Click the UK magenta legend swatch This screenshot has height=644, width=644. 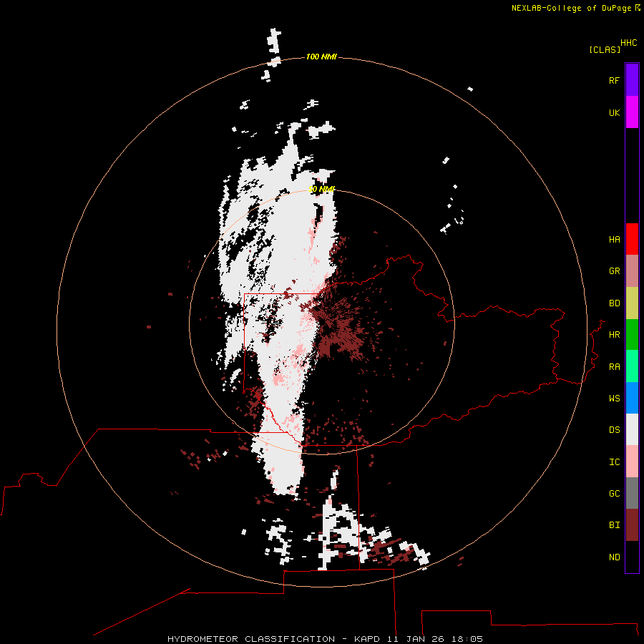pos(632,112)
